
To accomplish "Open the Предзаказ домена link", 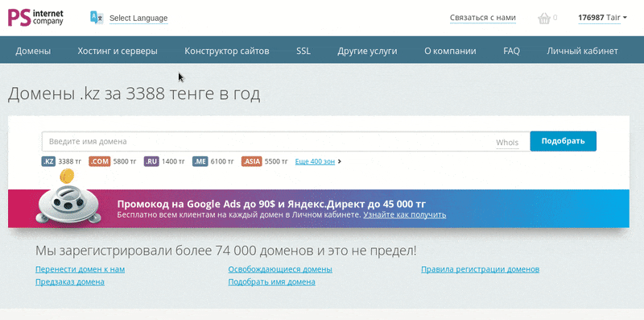I will [70, 282].
